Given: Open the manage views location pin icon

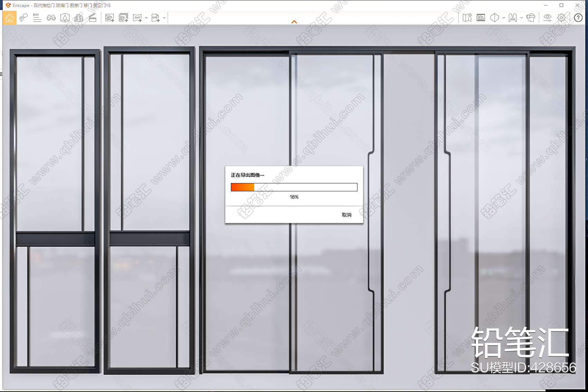Looking at the screenshot, I should click(23, 18).
